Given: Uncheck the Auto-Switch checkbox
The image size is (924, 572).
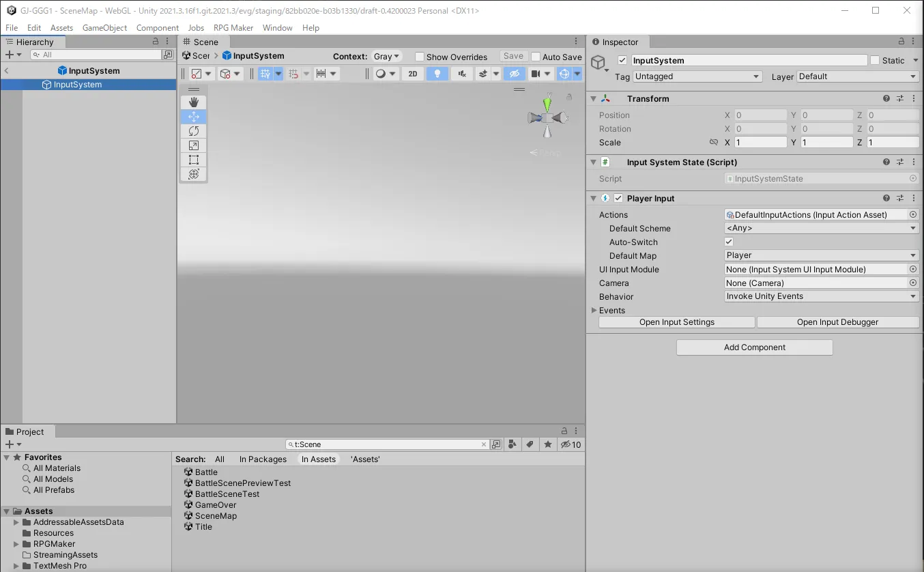Looking at the screenshot, I should tap(729, 242).
